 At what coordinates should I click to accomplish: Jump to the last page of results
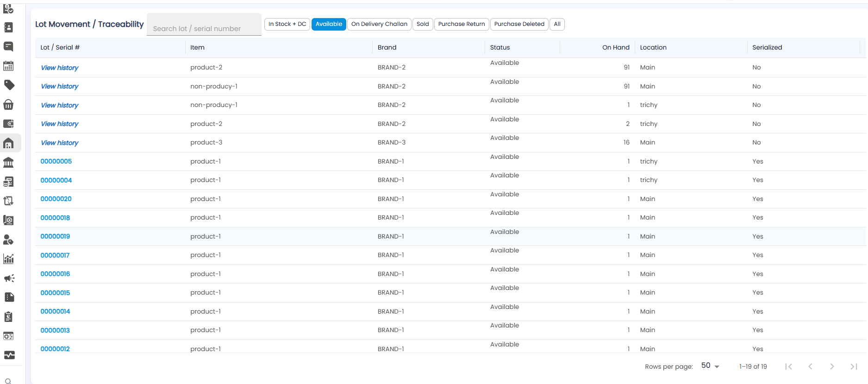click(x=854, y=366)
